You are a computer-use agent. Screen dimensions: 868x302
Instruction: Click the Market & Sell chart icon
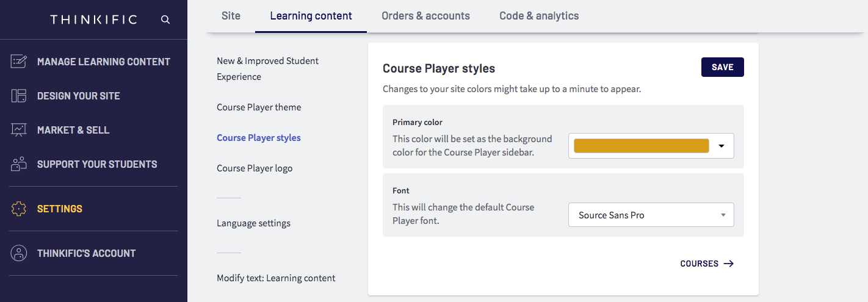coord(19,130)
